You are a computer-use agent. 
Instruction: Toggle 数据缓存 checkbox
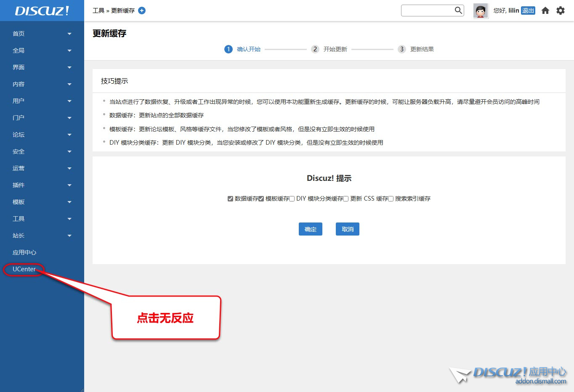[x=230, y=199]
